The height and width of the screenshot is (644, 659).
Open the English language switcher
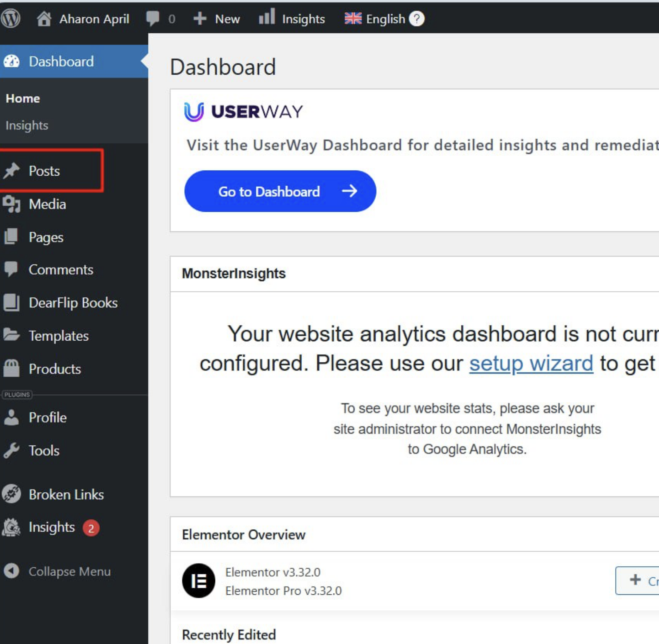click(386, 19)
